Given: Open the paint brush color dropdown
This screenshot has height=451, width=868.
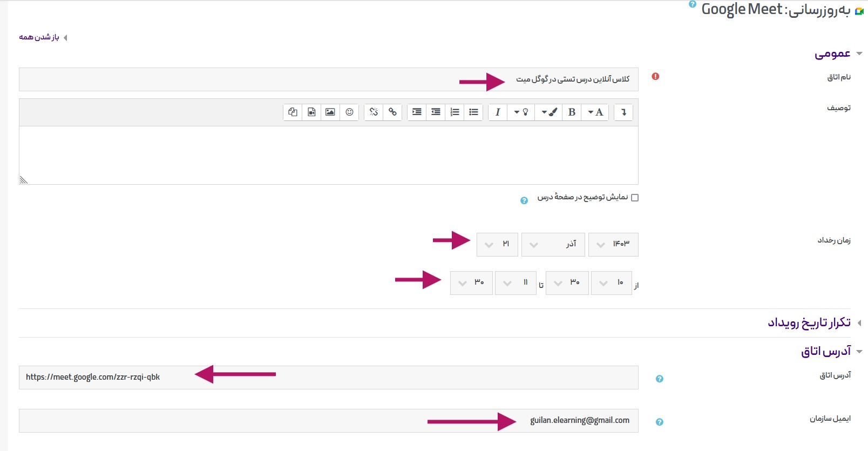Looking at the screenshot, I should click(x=548, y=112).
